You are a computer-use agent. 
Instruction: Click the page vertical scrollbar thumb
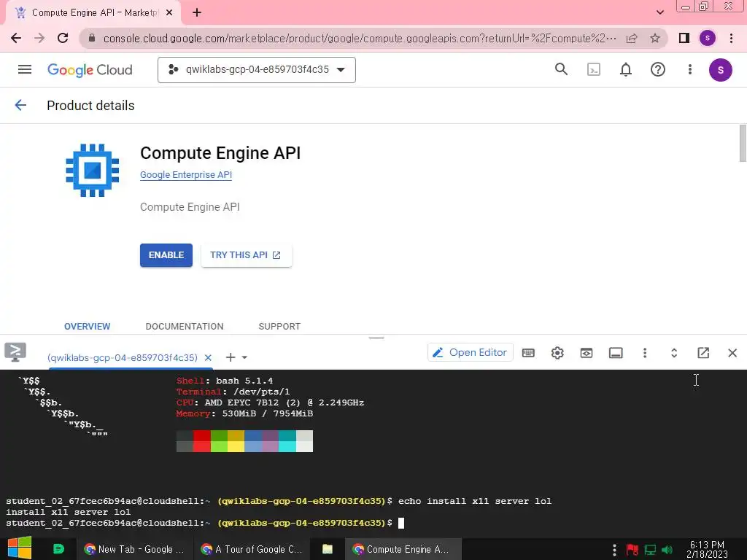(x=743, y=144)
